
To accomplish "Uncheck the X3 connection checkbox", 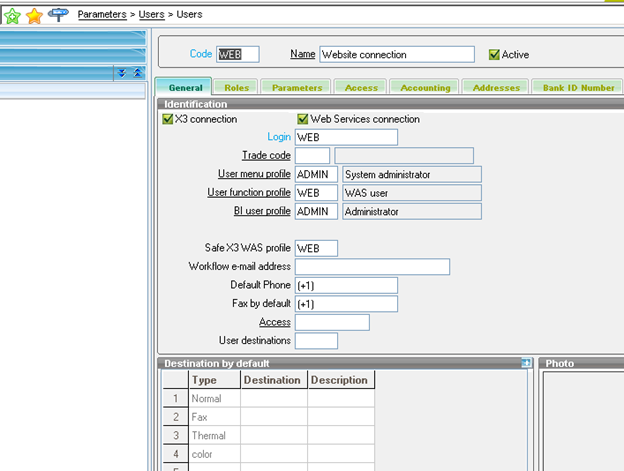I will tap(168, 119).
